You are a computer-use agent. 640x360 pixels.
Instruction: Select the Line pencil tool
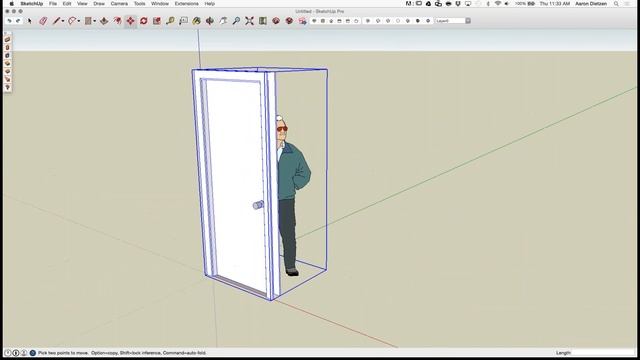point(56,21)
